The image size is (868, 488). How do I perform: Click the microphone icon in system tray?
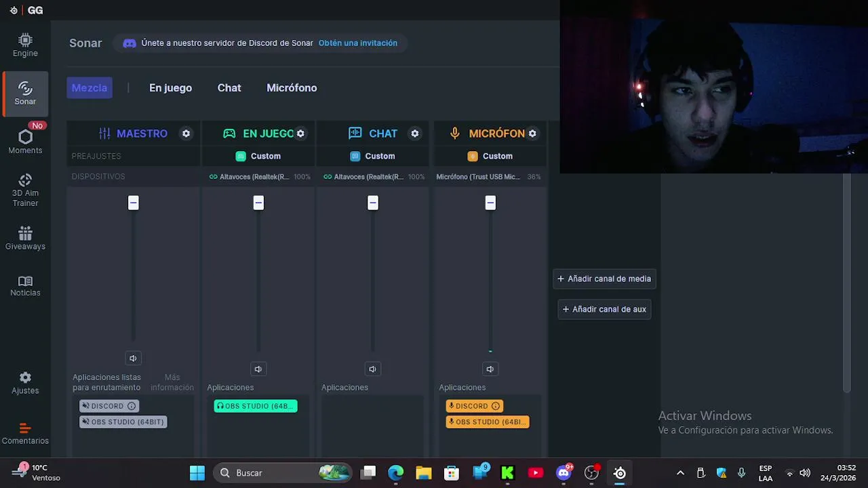click(x=741, y=472)
